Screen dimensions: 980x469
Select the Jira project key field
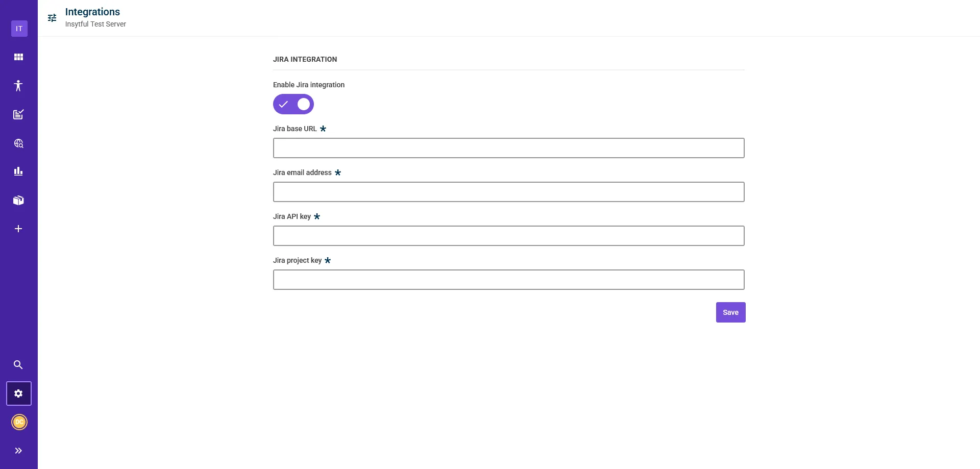[508, 280]
